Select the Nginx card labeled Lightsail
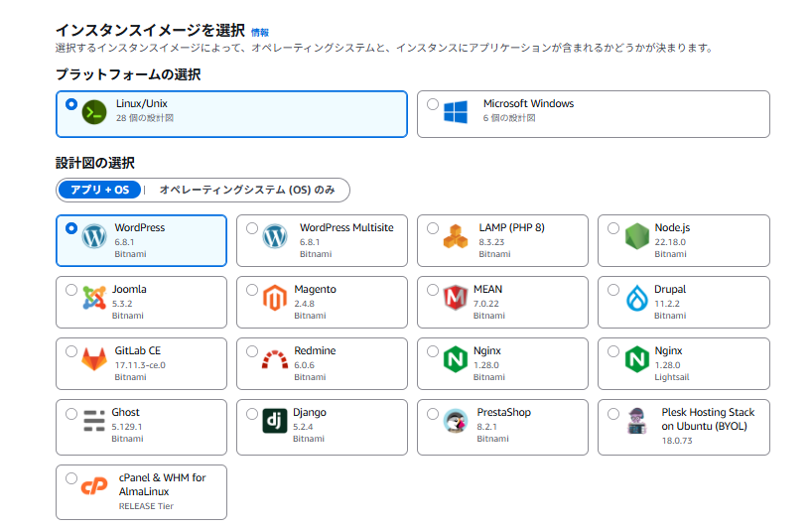812x530 pixels. click(683, 363)
